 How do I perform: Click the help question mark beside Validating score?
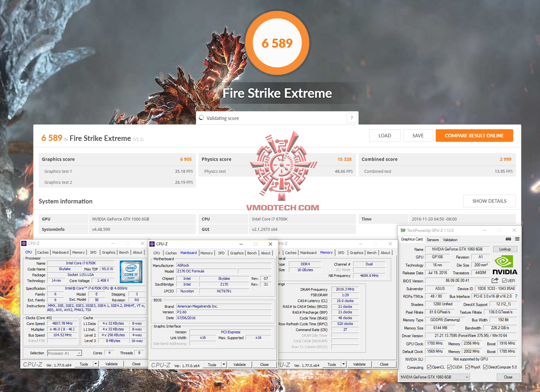(x=352, y=118)
